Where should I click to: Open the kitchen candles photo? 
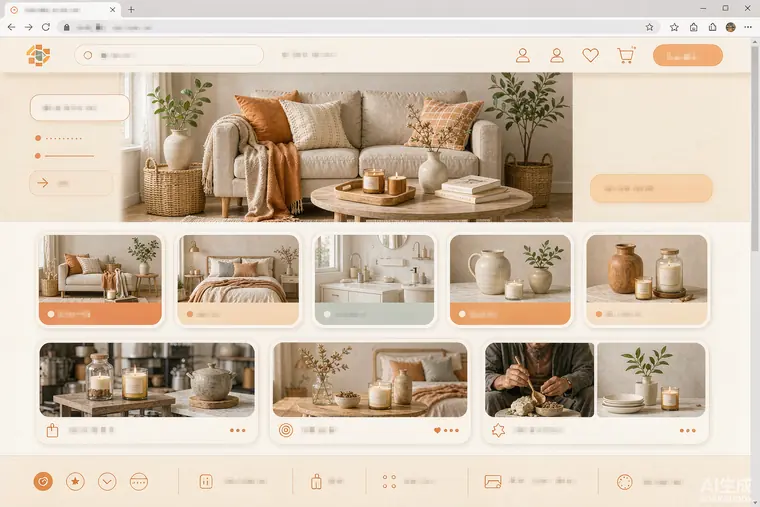[x=147, y=380]
